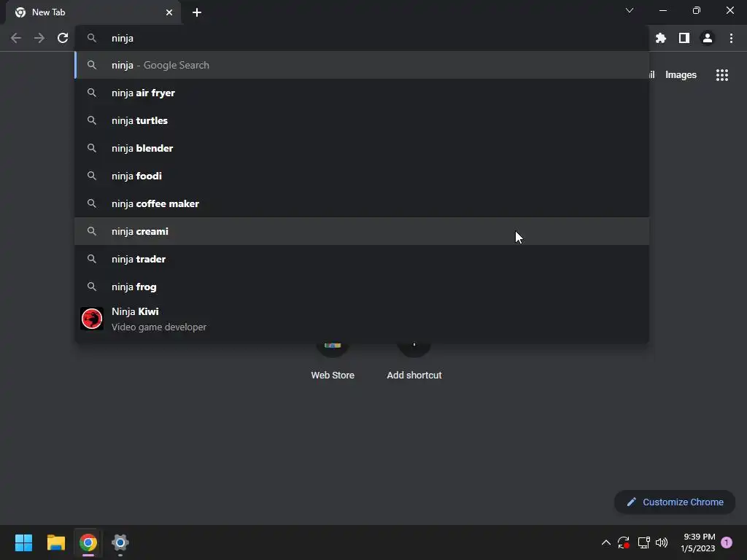This screenshot has width=747, height=560.
Task: Click the browser back arrow
Action: coord(16,38)
